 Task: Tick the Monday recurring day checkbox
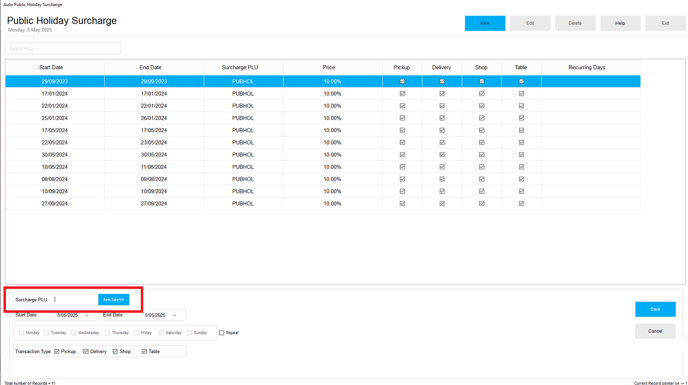coord(21,333)
